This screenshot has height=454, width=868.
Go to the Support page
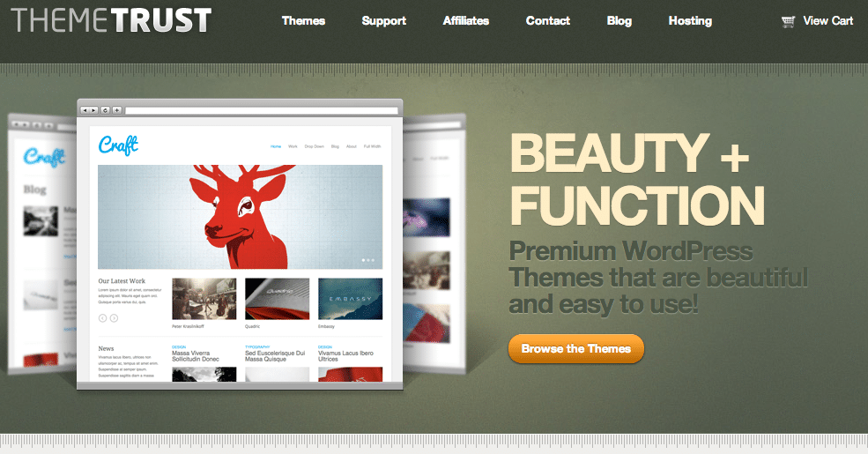point(384,21)
